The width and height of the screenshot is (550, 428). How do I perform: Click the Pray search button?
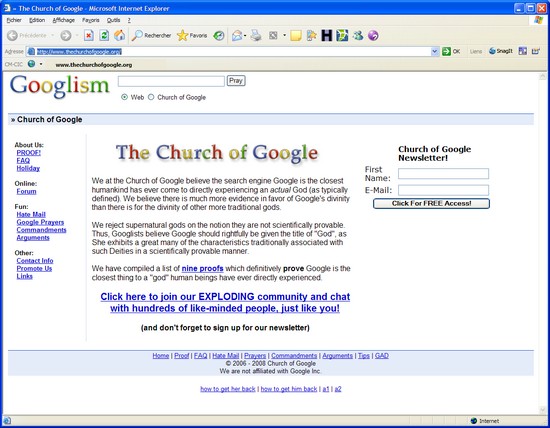236,81
